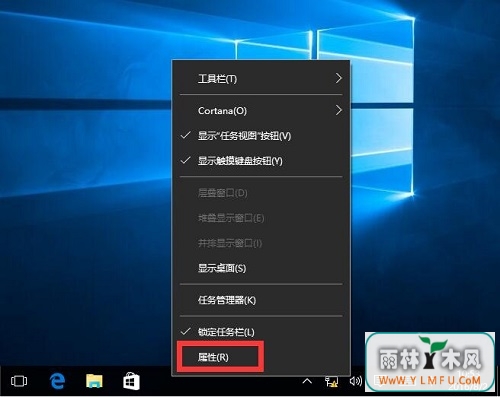The width and height of the screenshot is (500, 397).
Task: Expand the Cortana(O) submenu
Action: click(261, 111)
